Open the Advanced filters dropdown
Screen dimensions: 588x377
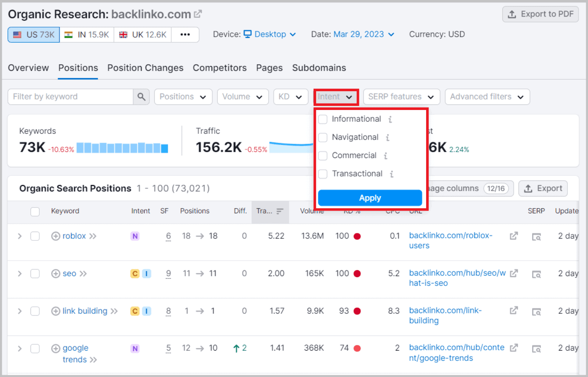pos(487,97)
